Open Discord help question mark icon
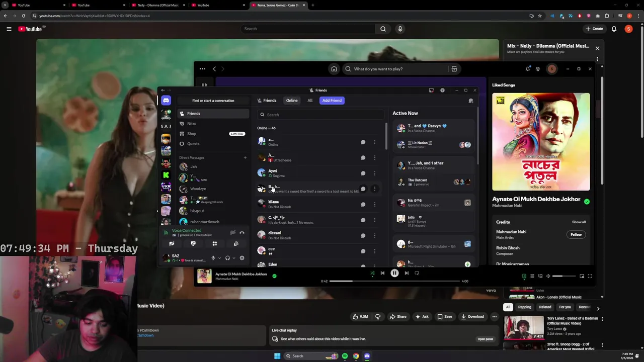Viewport: 644px width, 362px height. pyautogui.click(x=442, y=90)
